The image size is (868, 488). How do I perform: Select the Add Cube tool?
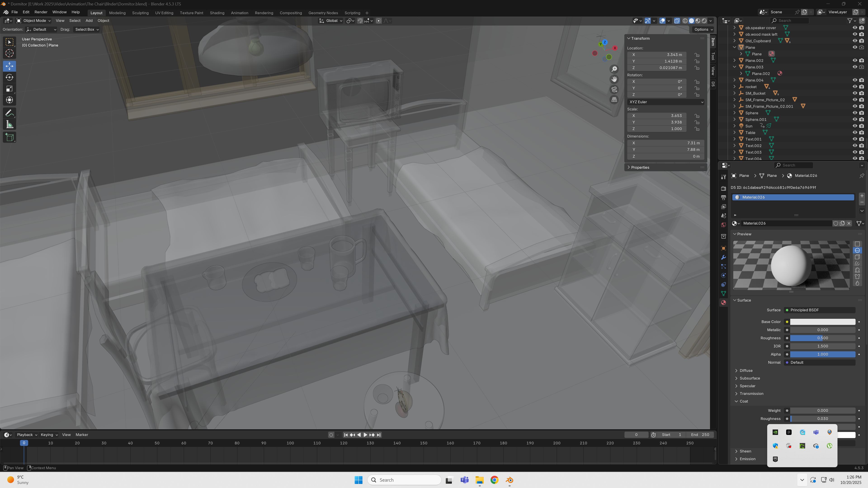point(9,137)
